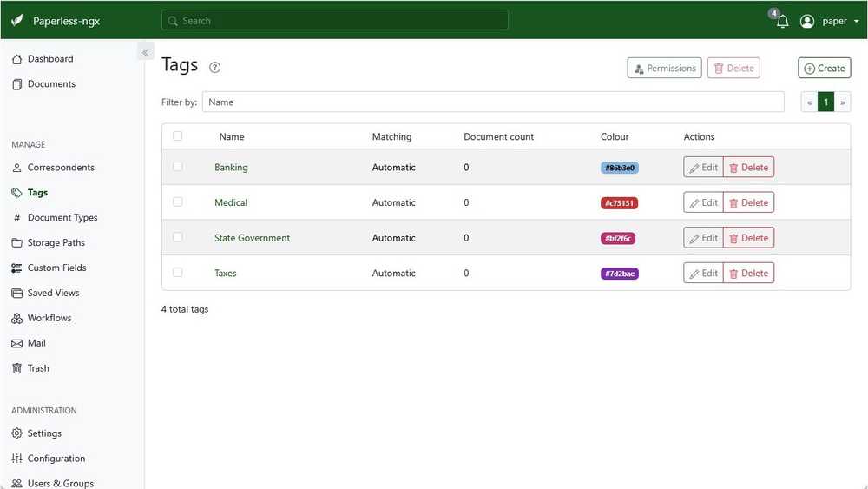Delete the State Government tag
Viewport: 868px width, 489px height.
[x=748, y=238]
